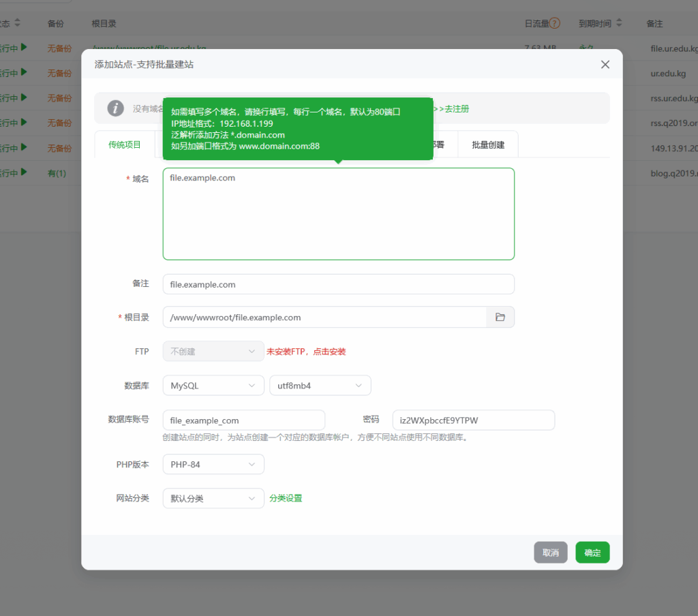Switch to the 传统项目 tab
The image size is (698, 616).
[125, 145]
